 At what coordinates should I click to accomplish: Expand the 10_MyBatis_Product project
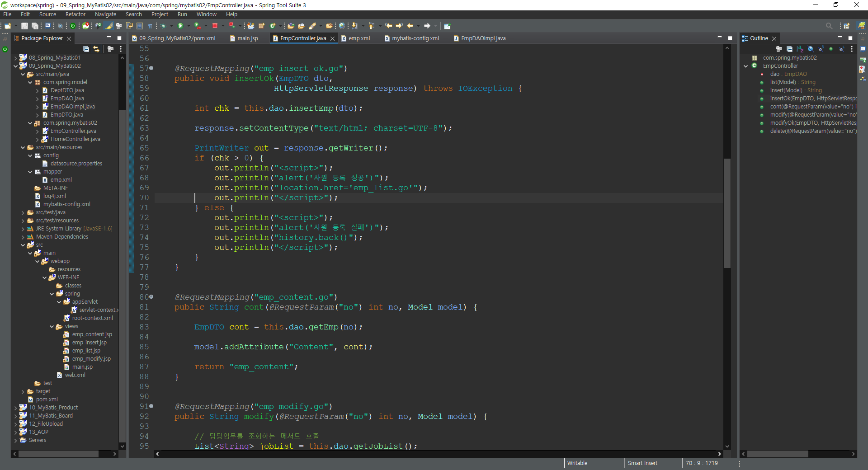pyautogui.click(x=16, y=408)
